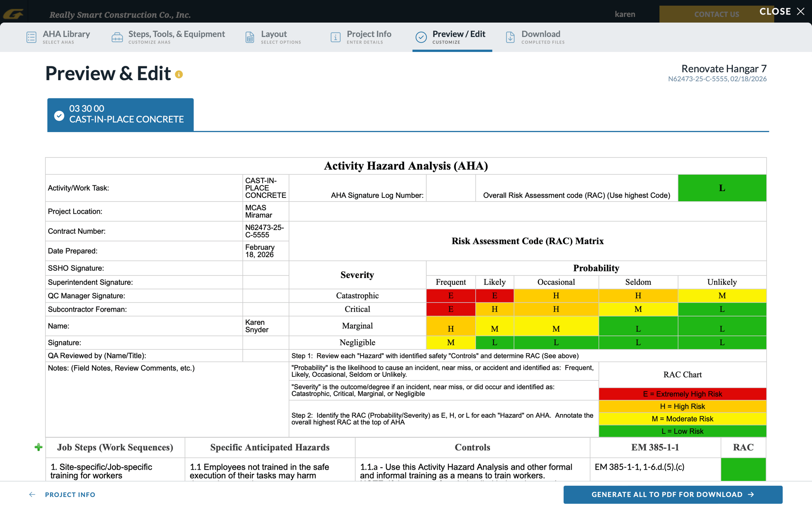Open the AHA Library tab
Image resolution: width=812 pixels, height=508 pixels.
point(58,37)
